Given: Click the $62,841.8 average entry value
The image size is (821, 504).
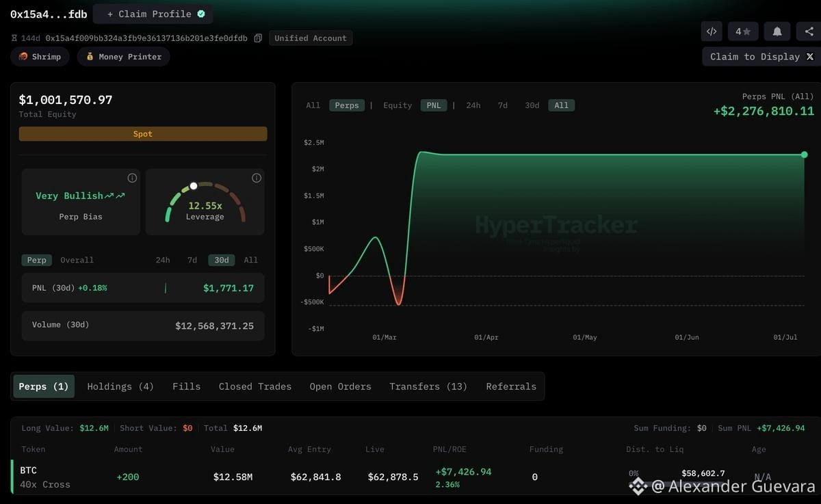Looking at the screenshot, I should click(x=315, y=477).
